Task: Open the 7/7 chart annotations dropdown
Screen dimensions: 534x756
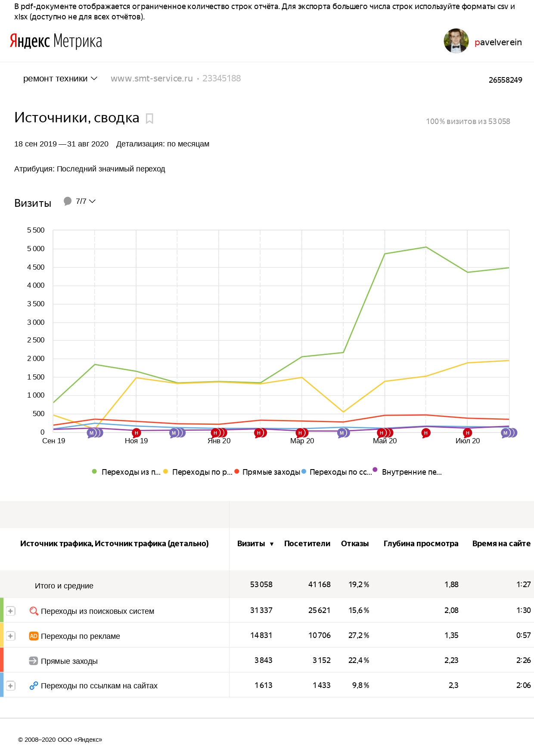Action: coord(86,201)
